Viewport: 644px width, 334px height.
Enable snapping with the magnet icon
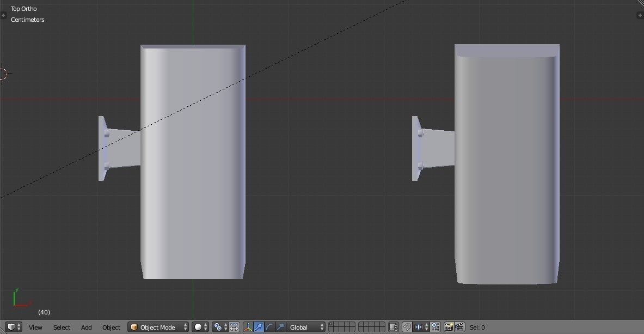click(x=407, y=327)
